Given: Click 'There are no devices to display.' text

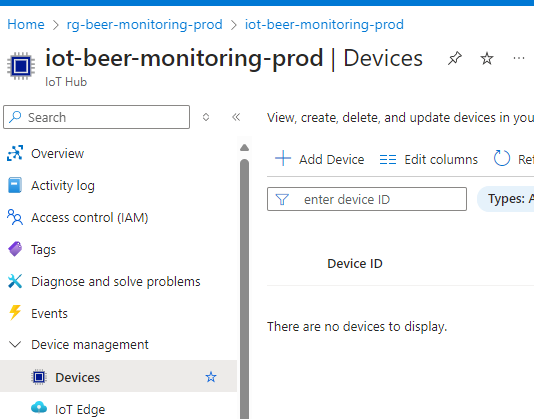Looking at the screenshot, I should point(357,326).
